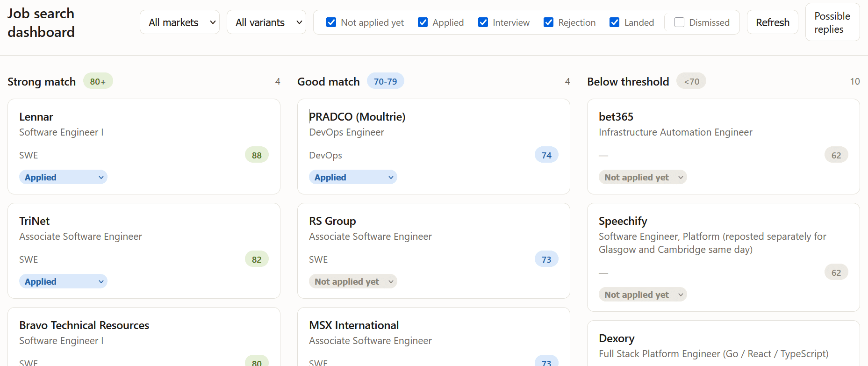The height and width of the screenshot is (366, 868).
Task: Click Bravo Technical Resources Software Engineer I title
Action: [61, 341]
